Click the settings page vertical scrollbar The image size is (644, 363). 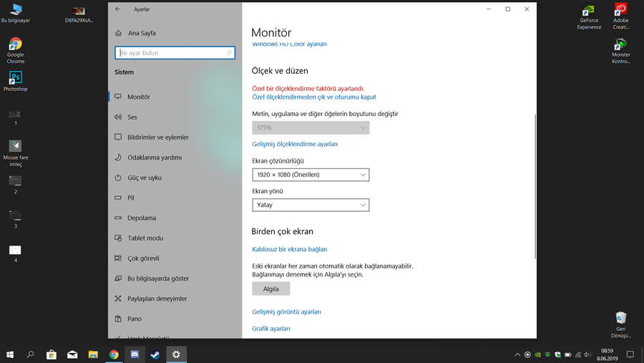(535, 186)
